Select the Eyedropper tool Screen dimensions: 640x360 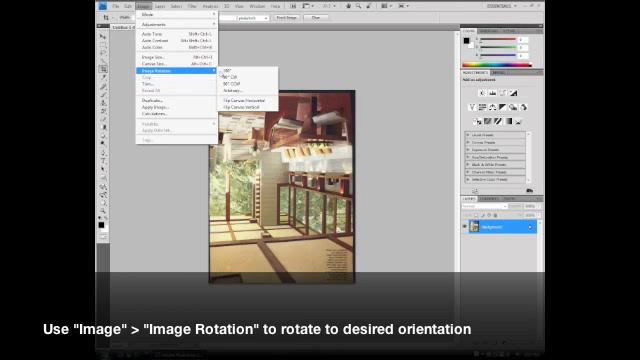[x=103, y=78]
